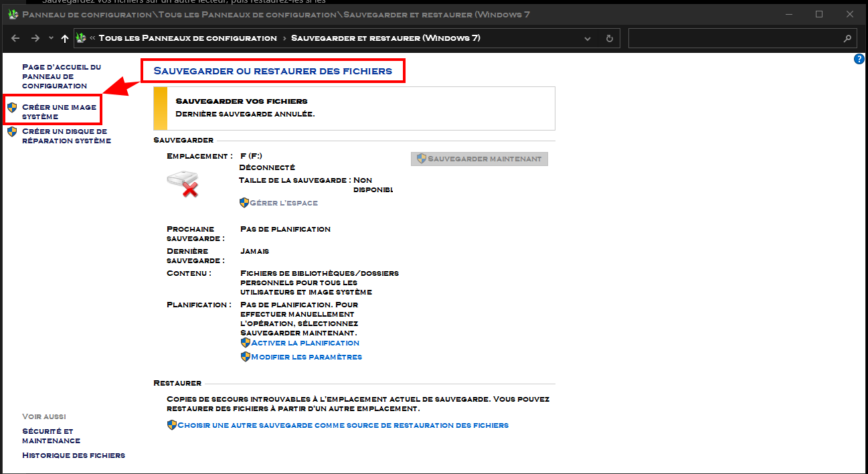Click the forward navigation arrow
868x474 pixels.
pos(35,38)
